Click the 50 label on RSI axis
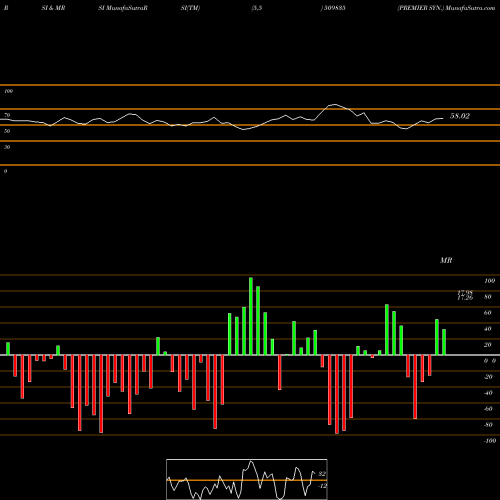 coord(7,131)
